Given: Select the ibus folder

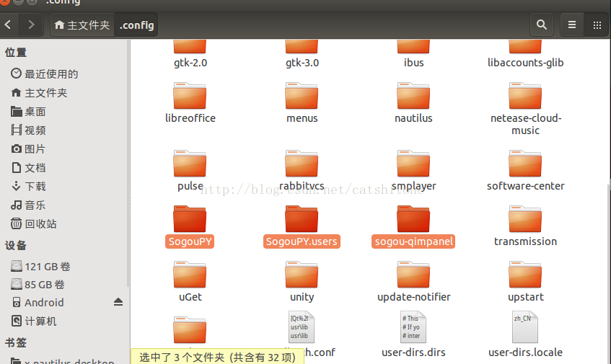Looking at the screenshot, I should tap(413, 55).
